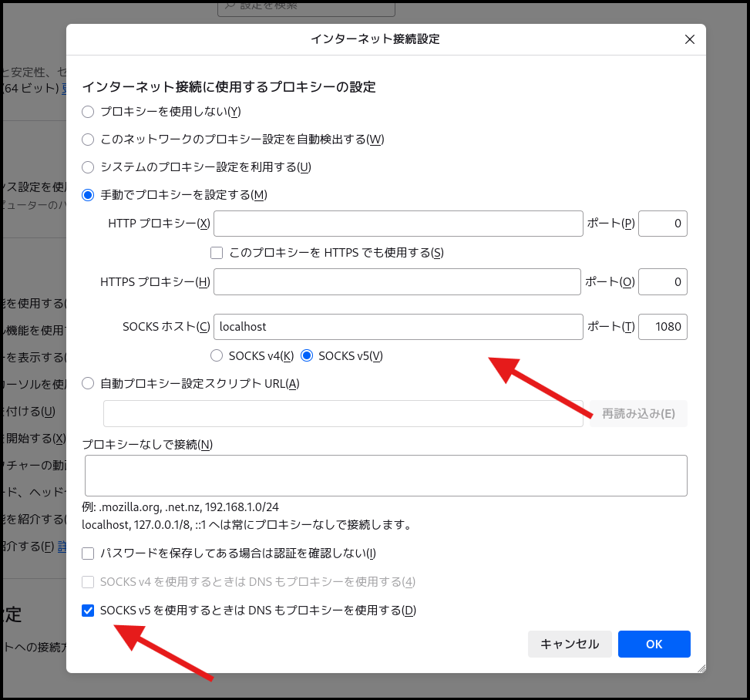Select auto-detect proxy settings for this network

pyautogui.click(x=88, y=140)
